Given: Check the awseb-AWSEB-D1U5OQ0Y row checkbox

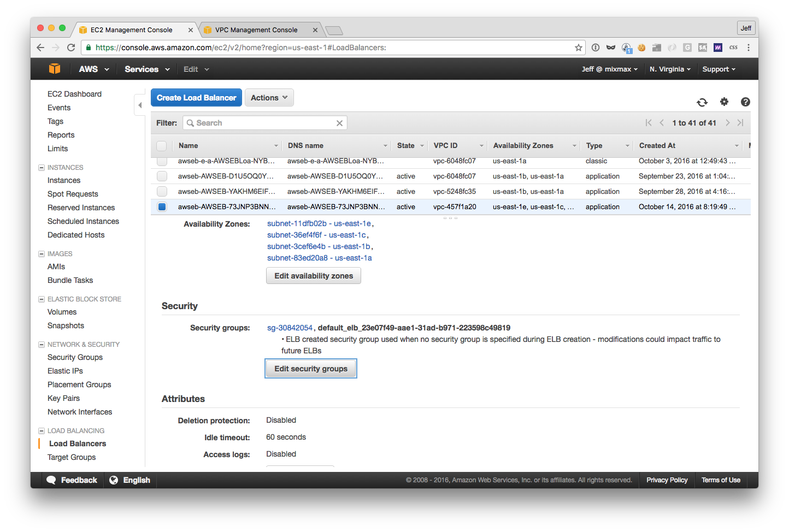Looking at the screenshot, I should click(x=162, y=176).
